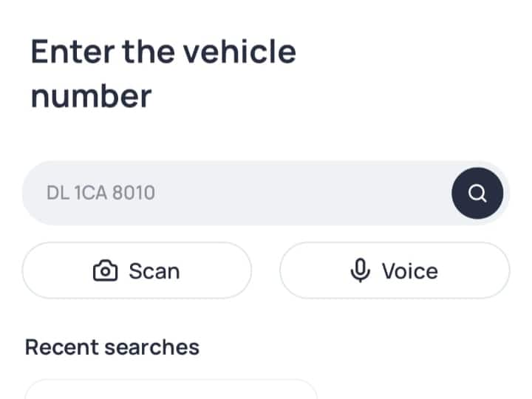
Task: Click empty area inside the search bar
Action: point(310,194)
